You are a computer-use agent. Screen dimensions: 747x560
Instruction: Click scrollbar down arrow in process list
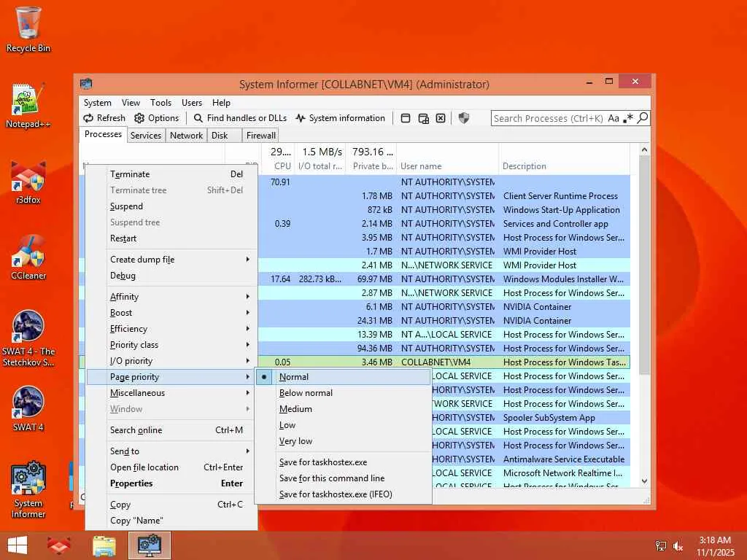tap(645, 481)
